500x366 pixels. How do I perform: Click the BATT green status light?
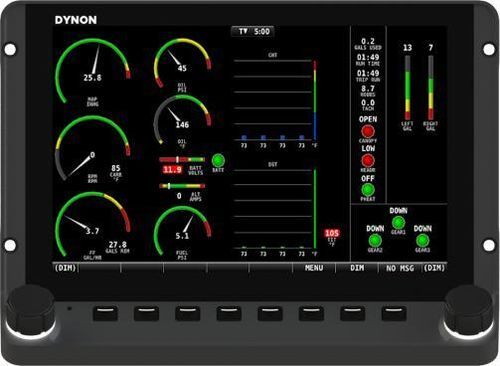click(218, 161)
